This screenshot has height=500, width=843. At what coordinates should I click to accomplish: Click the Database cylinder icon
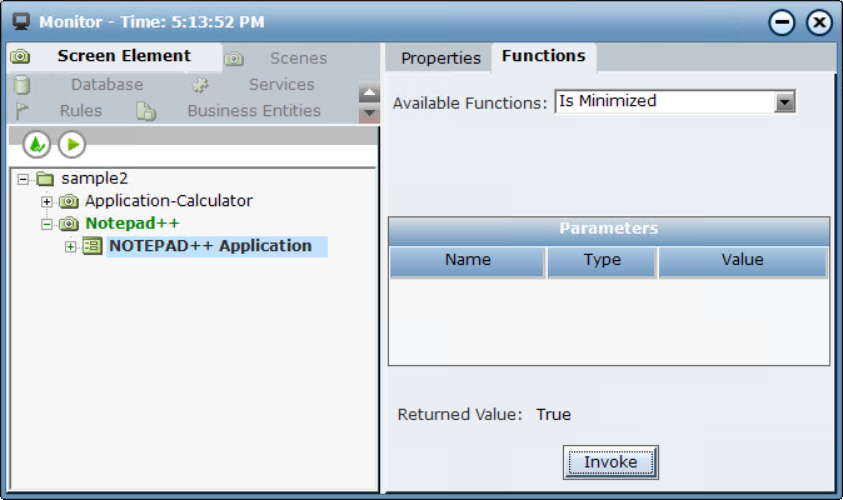pyautogui.click(x=22, y=85)
